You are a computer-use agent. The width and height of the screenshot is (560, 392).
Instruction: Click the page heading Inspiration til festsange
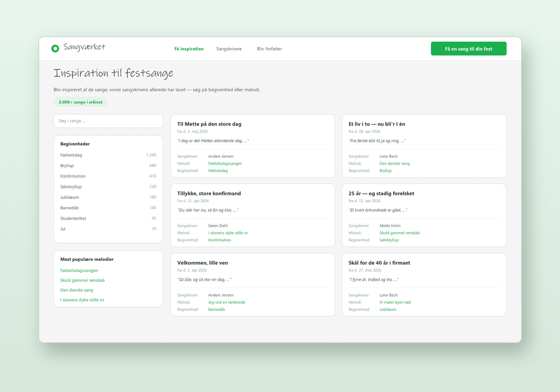coord(113,73)
